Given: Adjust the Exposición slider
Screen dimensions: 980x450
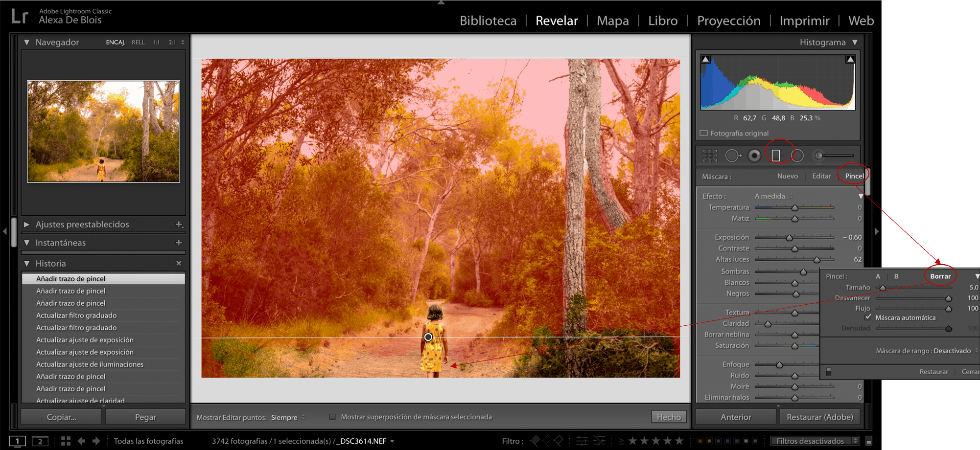Looking at the screenshot, I should pos(789,238).
